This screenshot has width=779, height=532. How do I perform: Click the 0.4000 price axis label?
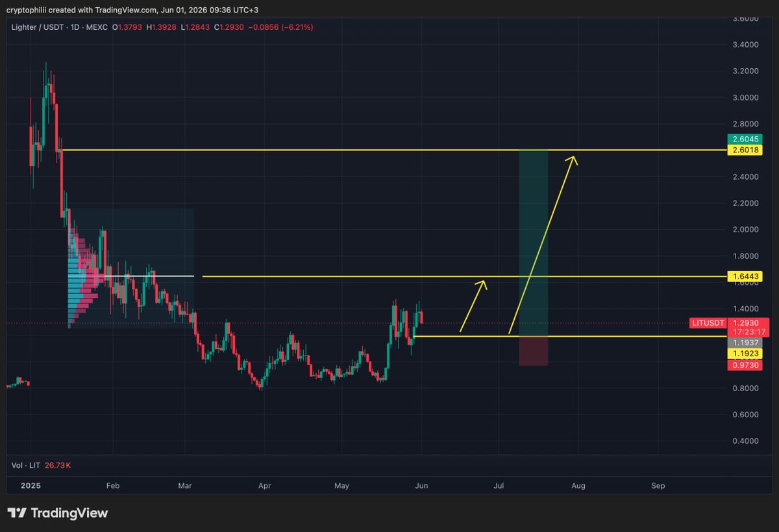[x=745, y=441]
